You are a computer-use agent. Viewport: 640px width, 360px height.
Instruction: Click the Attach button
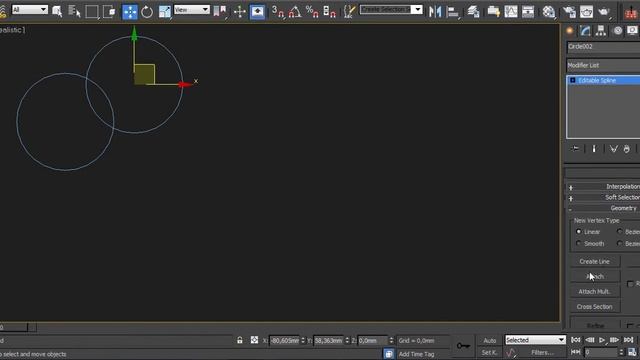(x=594, y=276)
